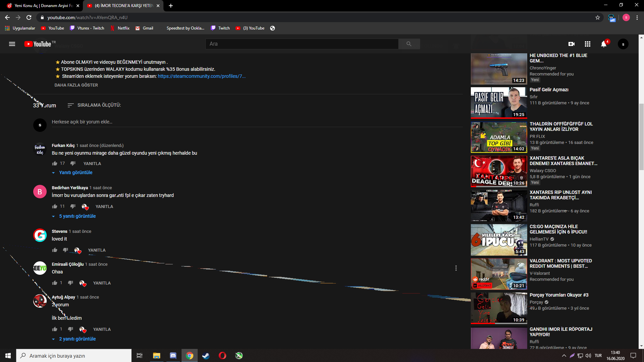Click the search magnifier button
Viewport: 644px width, 362px height.
(x=409, y=44)
